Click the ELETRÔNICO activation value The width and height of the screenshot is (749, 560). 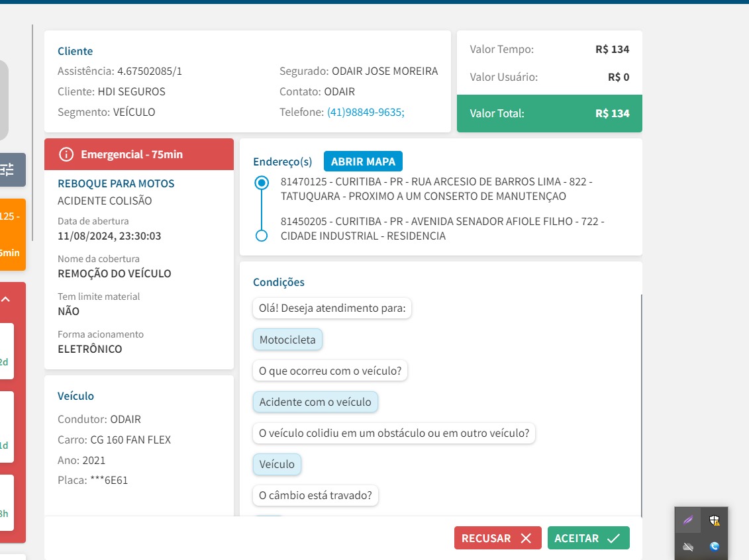tap(90, 349)
